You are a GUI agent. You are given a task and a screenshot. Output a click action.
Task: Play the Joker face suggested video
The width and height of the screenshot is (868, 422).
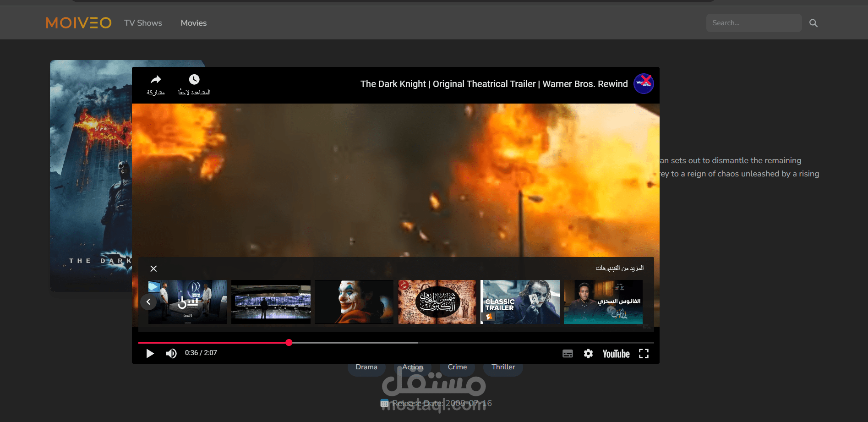tap(354, 302)
